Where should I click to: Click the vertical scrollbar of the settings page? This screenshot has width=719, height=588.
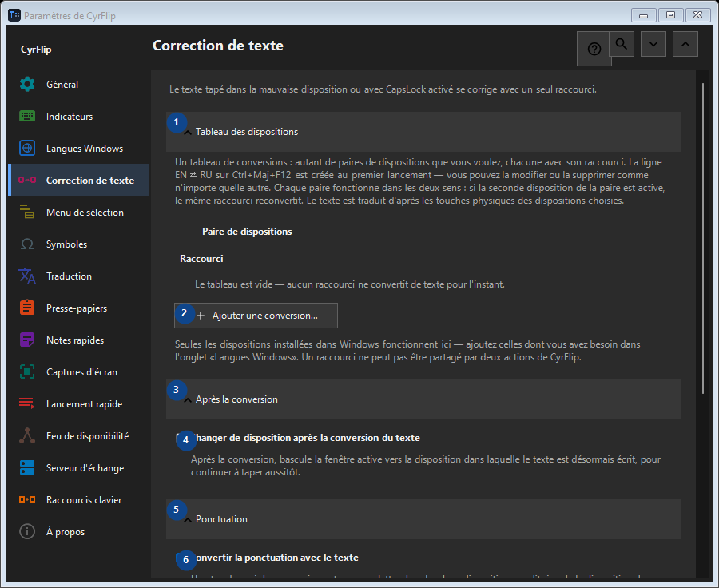[x=702, y=238]
